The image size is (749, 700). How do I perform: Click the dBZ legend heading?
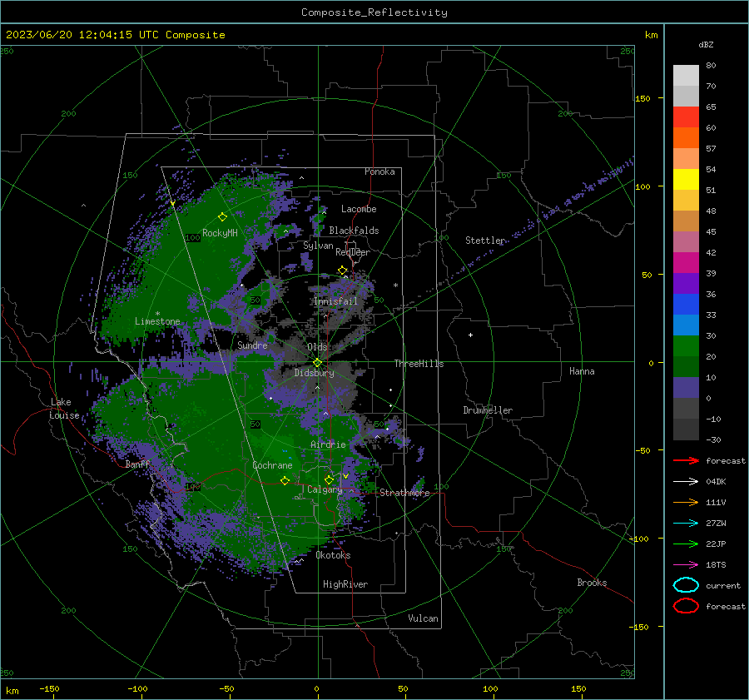click(x=706, y=44)
